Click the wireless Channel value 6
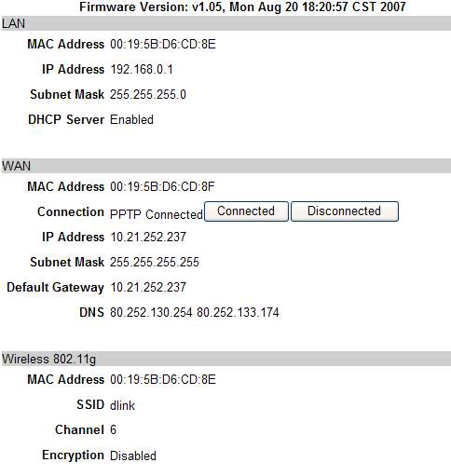Viewport: 451px width, 476px height. (x=113, y=430)
